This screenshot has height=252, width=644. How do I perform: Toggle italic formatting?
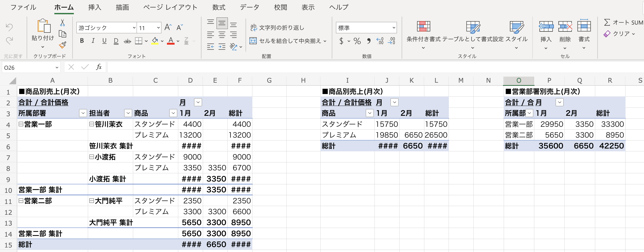point(93,41)
